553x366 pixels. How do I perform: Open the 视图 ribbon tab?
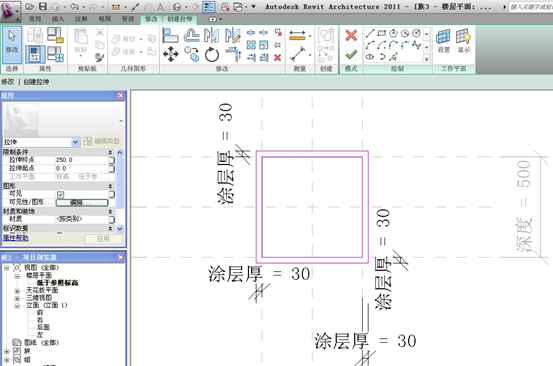coord(104,19)
